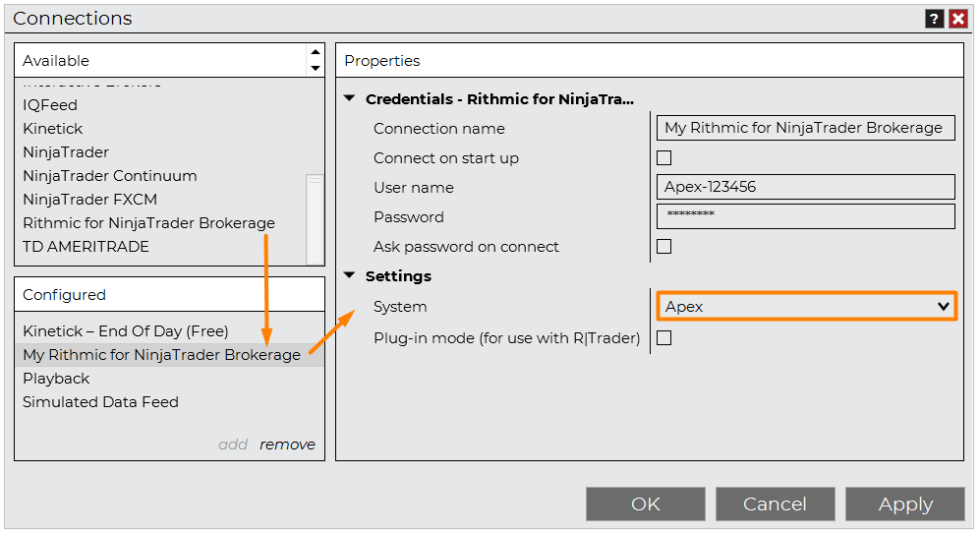Select My Rithmic for NinjaTrader Brokerage configured
This screenshot has height=535, width=980.
[169, 355]
